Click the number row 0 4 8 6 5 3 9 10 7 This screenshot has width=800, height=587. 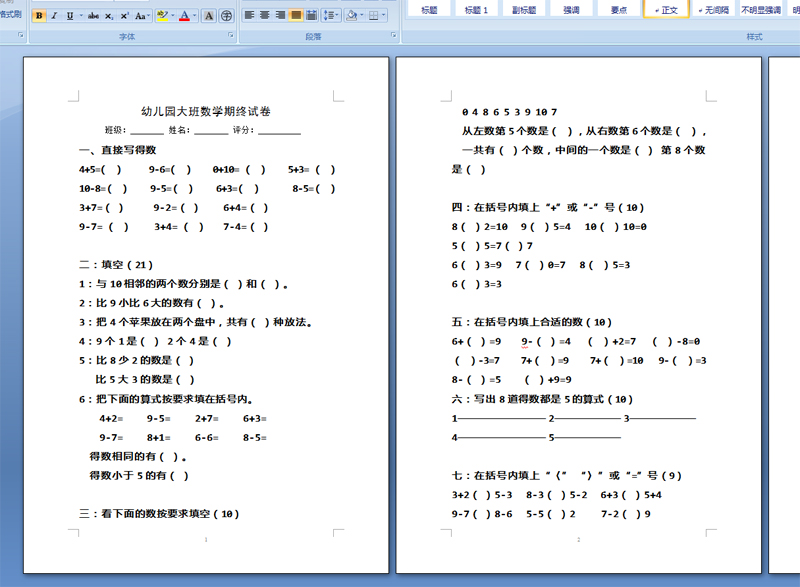(510, 112)
